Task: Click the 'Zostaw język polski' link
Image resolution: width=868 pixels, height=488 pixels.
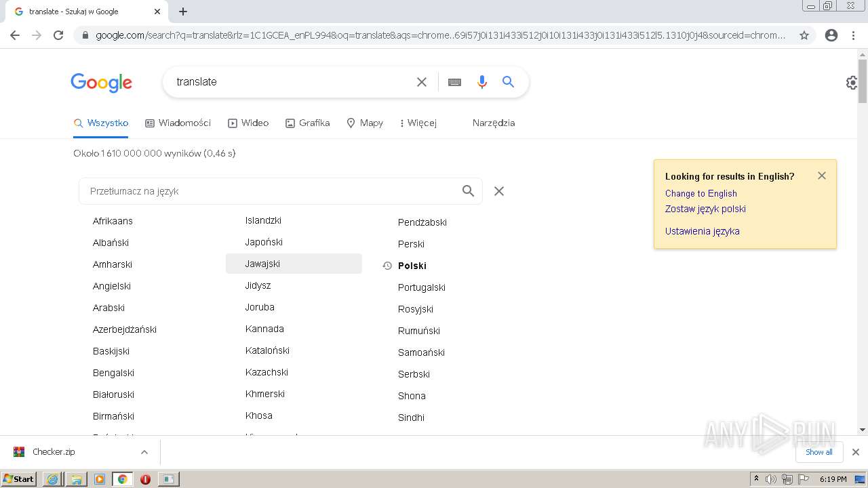Action: [x=705, y=209]
